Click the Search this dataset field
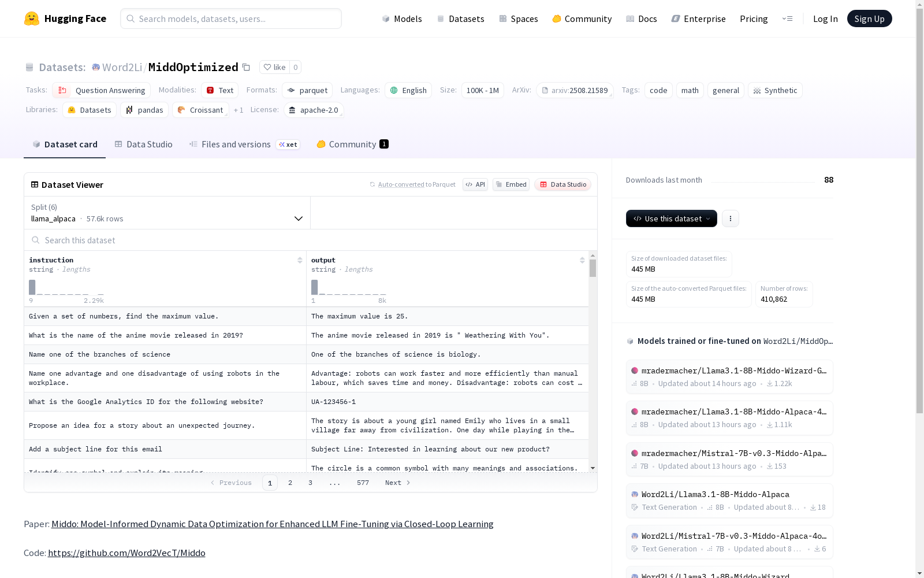 pyautogui.click(x=311, y=240)
